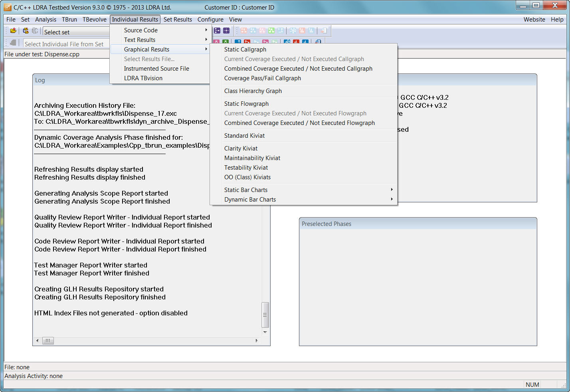Click the grey icon left of file selector
570x392 pixels.
pyautogui.click(x=13, y=43)
